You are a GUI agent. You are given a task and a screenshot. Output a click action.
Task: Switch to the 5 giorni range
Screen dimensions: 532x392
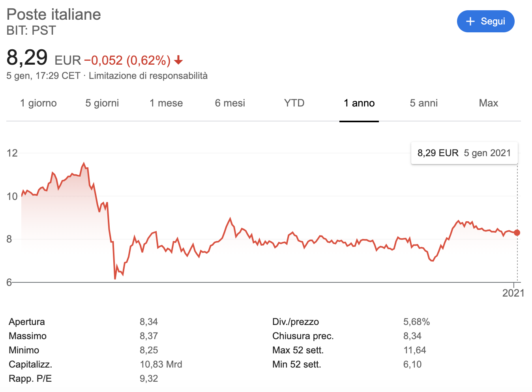[102, 103]
